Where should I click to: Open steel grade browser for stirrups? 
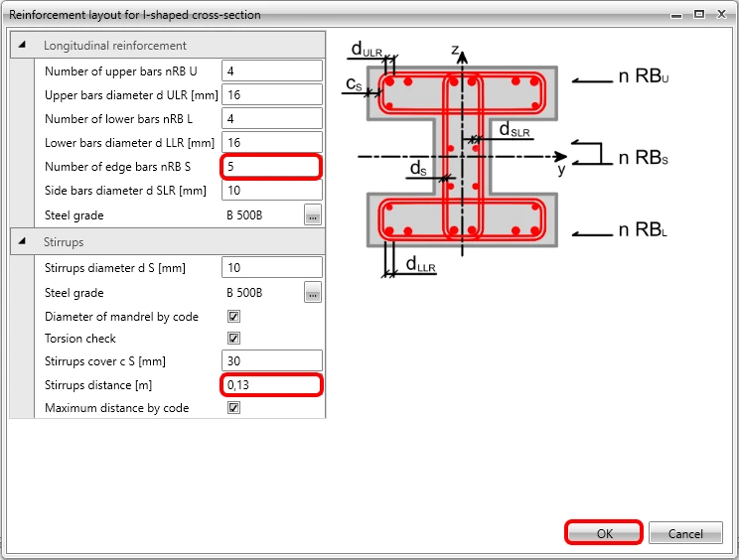[313, 293]
